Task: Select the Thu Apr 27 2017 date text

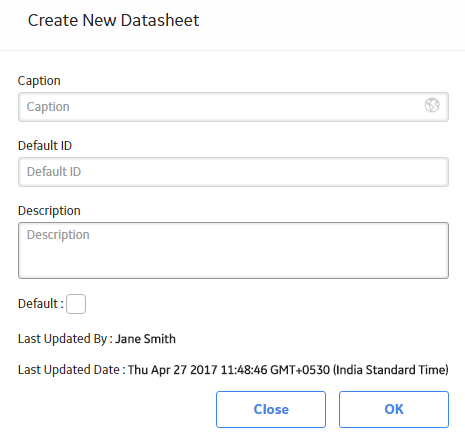Action: point(173,370)
